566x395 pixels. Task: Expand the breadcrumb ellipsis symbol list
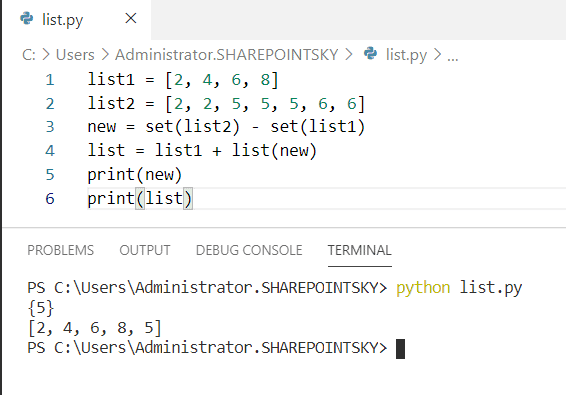pyautogui.click(x=453, y=57)
